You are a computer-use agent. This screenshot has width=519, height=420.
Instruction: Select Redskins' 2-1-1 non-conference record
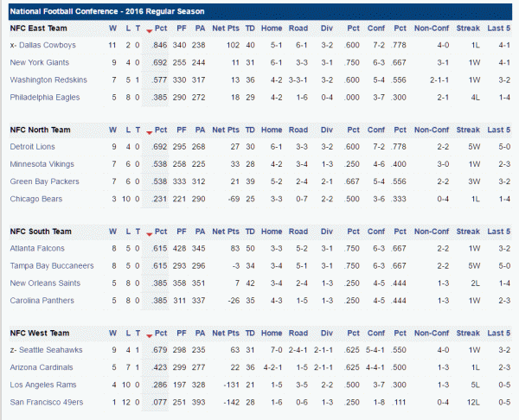click(x=439, y=80)
